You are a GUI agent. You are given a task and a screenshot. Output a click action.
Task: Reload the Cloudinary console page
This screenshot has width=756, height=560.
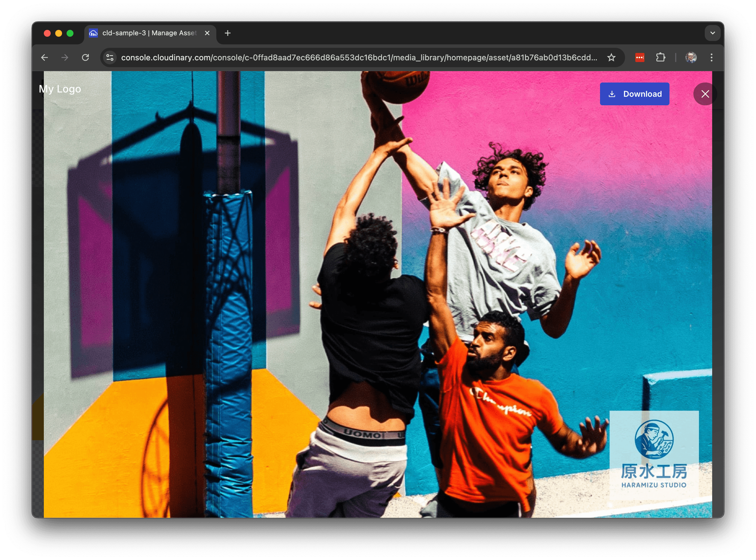pyautogui.click(x=85, y=58)
